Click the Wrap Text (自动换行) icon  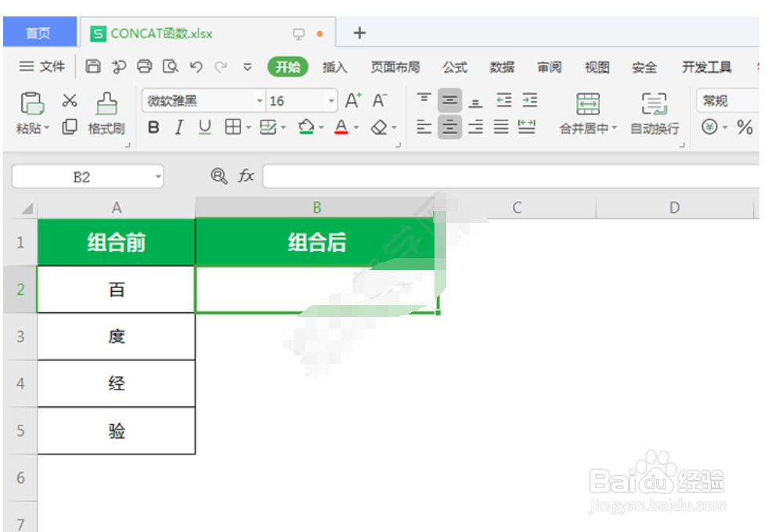pyautogui.click(x=654, y=112)
